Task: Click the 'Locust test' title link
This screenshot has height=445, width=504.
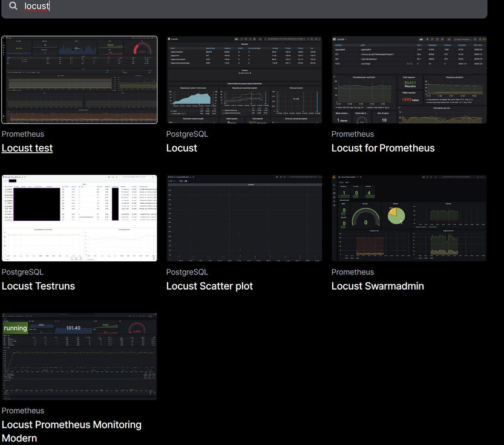Action: pyautogui.click(x=27, y=148)
